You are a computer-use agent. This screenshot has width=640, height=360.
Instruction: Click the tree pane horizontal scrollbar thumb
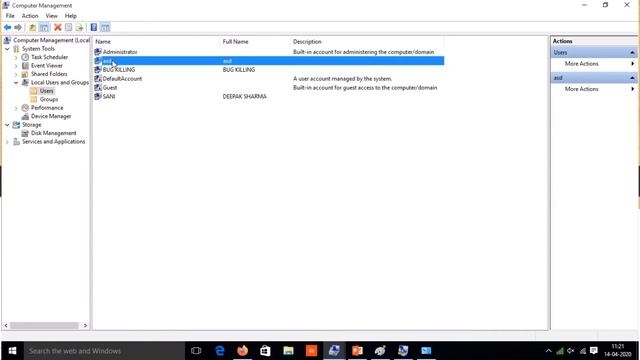click(44, 326)
